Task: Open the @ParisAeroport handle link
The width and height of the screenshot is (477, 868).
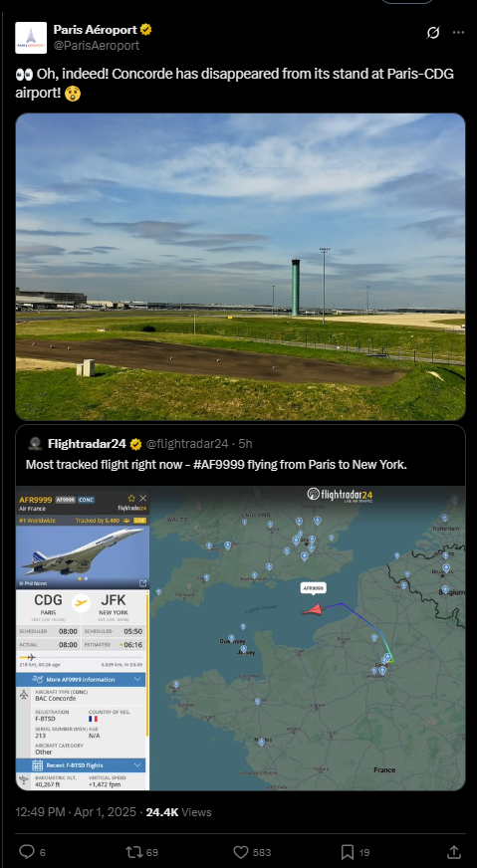Action: 97,46
